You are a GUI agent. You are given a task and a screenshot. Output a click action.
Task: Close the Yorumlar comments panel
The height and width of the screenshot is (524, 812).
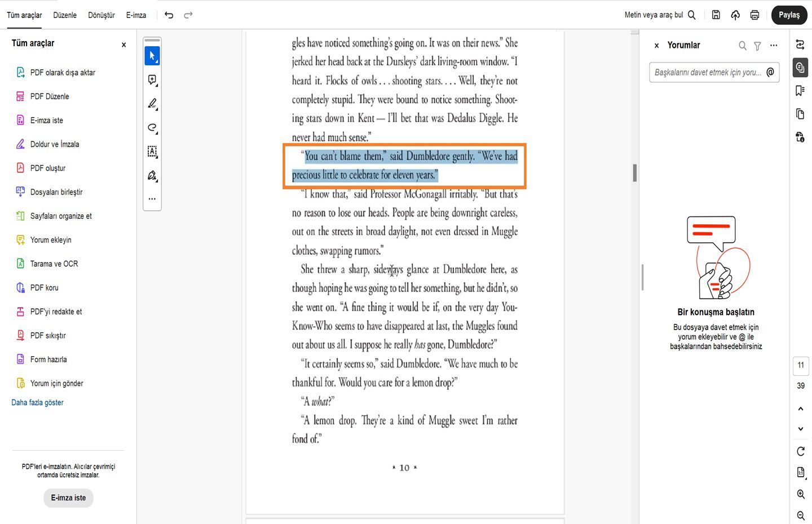656,46
